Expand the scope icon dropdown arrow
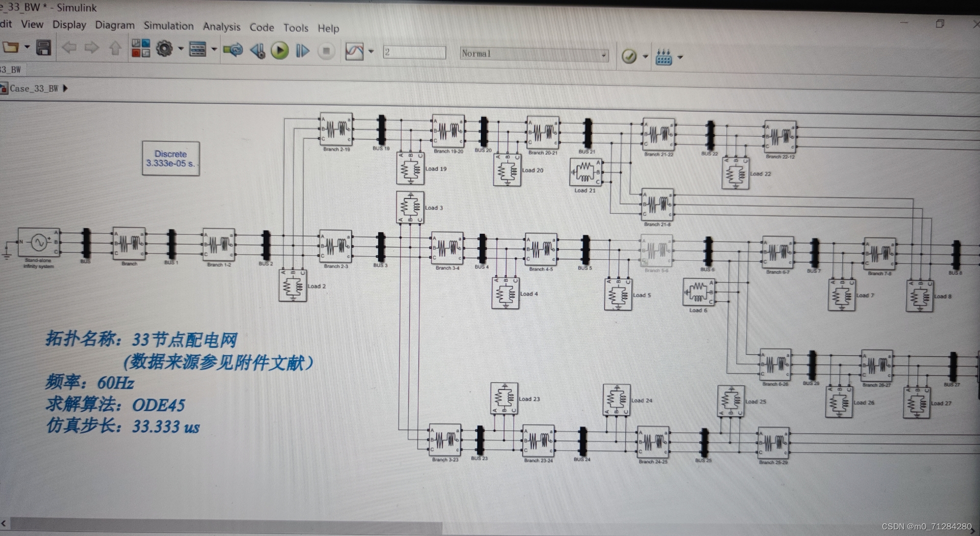The width and height of the screenshot is (980, 536). pos(372,51)
